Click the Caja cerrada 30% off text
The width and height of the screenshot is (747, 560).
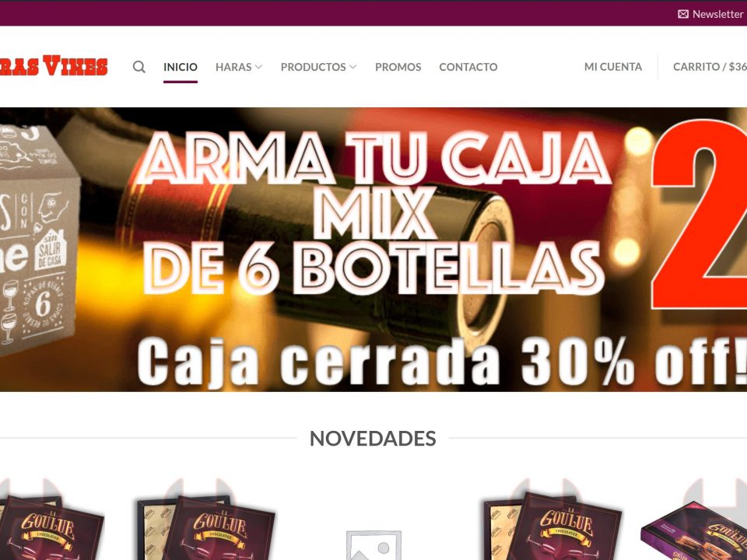click(442, 361)
